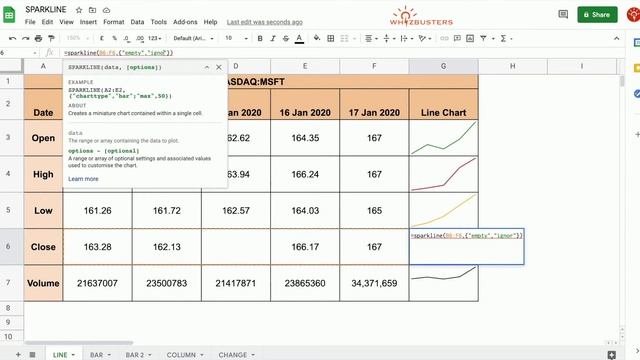This screenshot has height=360, width=640.
Task: Toggle italic formatting
Action: (273, 38)
